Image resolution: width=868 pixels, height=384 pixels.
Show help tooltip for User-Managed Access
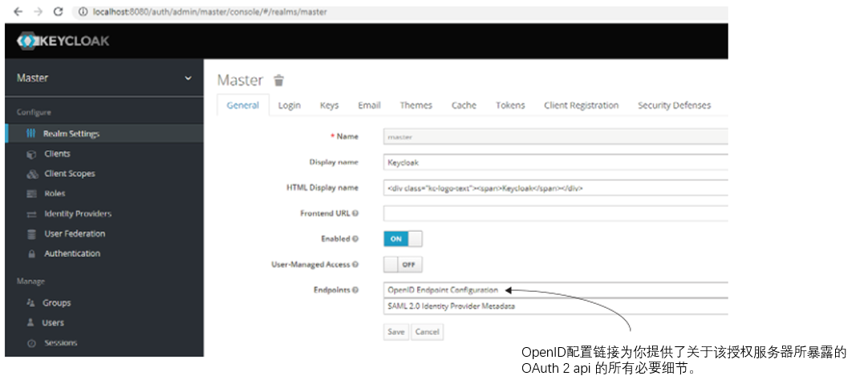pyautogui.click(x=355, y=265)
